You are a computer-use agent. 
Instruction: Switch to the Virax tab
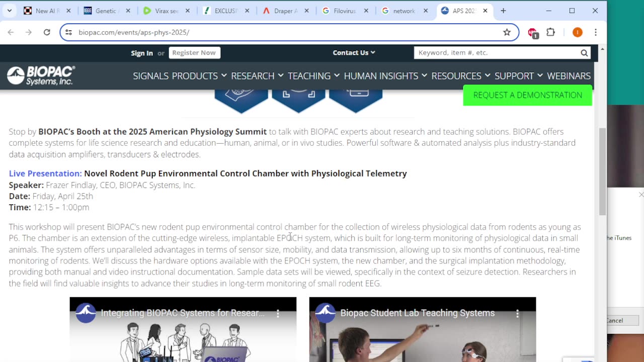(166, 11)
